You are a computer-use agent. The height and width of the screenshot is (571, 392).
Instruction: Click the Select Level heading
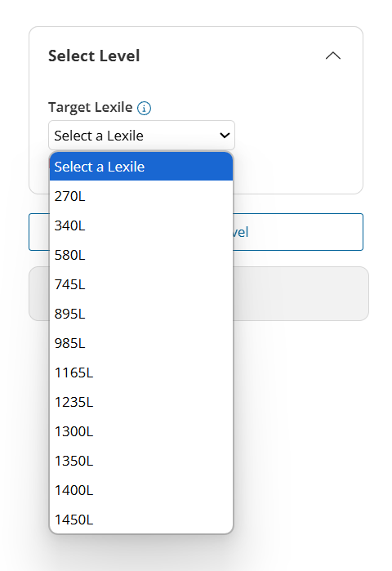tap(94, 56)
